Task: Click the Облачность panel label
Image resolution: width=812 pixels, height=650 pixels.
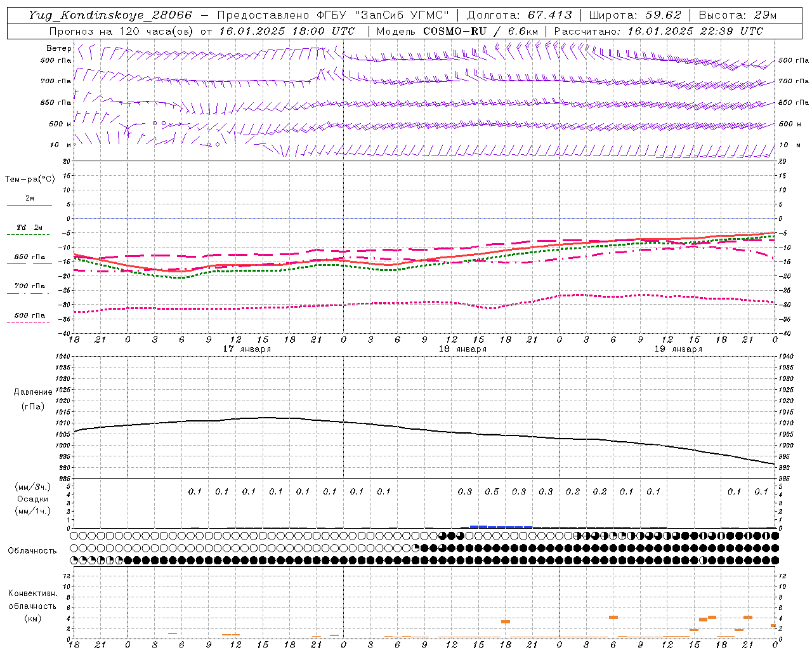Action: point(32,551)
